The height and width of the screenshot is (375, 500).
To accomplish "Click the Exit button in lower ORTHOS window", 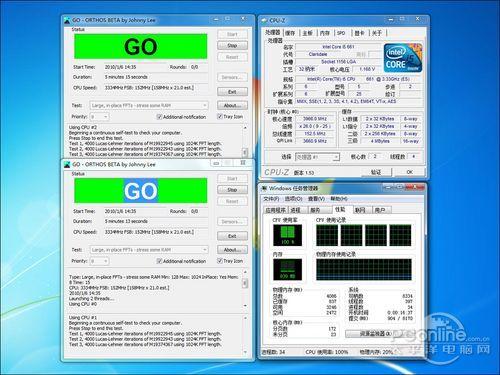I will [x=232, y=236].
